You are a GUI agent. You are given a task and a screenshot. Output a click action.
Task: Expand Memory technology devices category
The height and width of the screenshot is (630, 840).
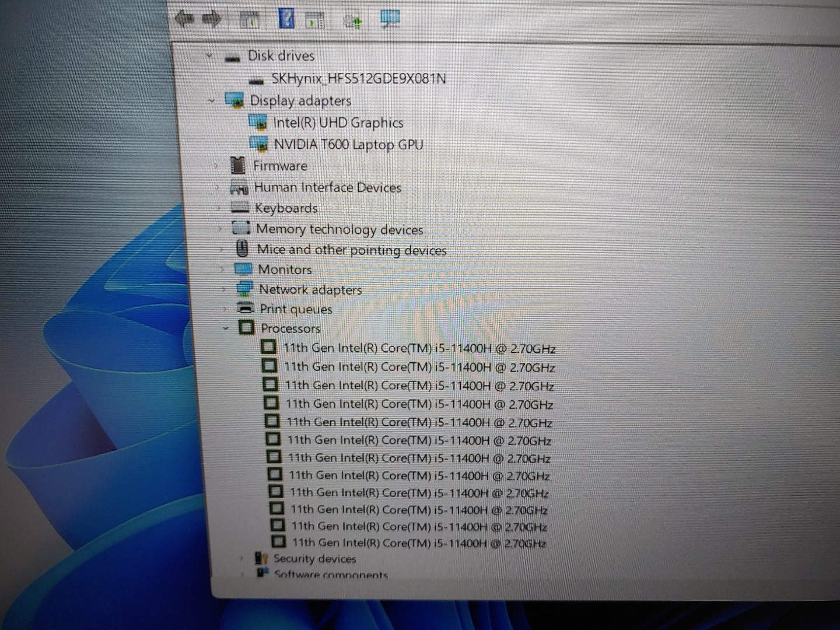220,229
